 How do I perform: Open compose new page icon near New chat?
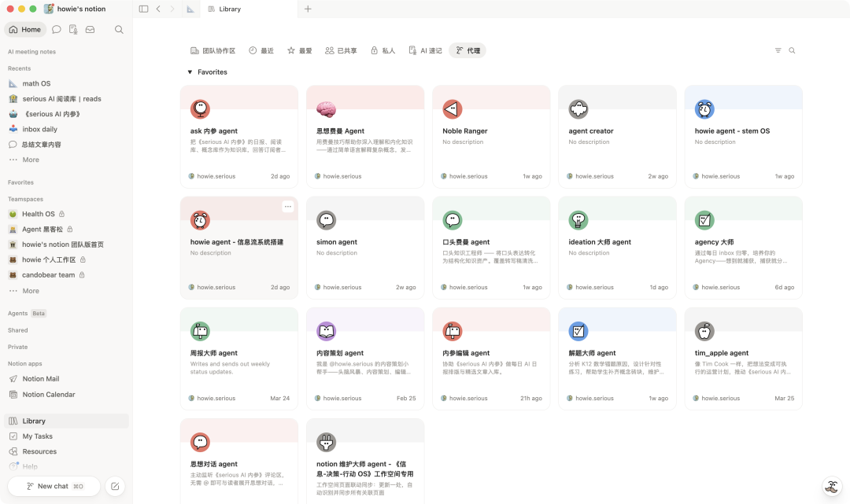[115, 486]
